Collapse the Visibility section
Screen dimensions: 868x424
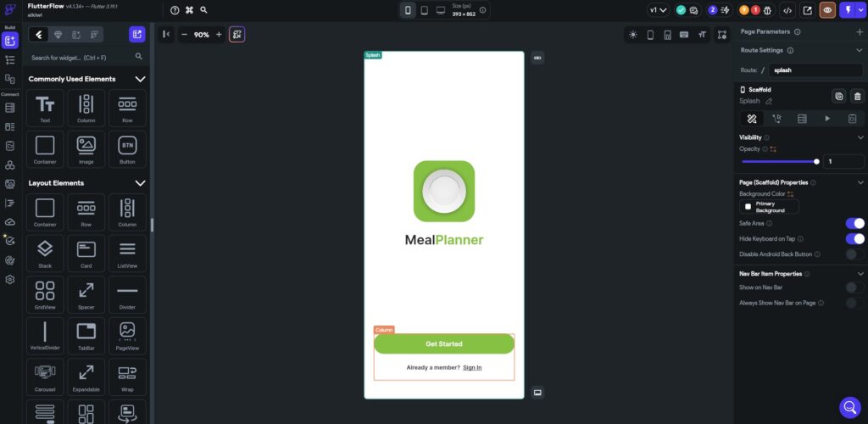point(860,137)
